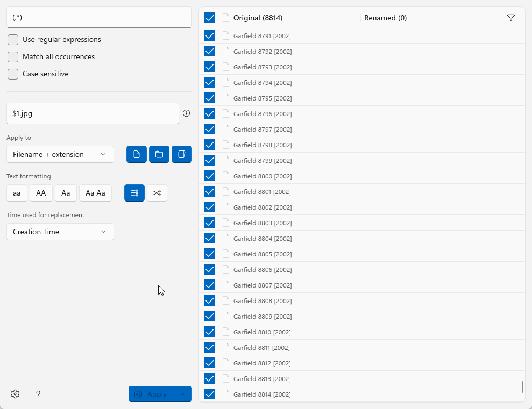
Task: Click the help question mark icon
Action: tap(38, 394)
